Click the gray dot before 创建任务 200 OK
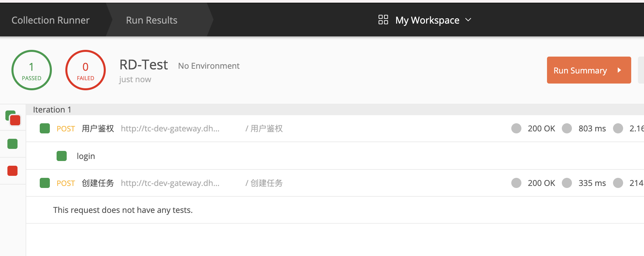Screen dimensions: 644x256 pyautogui.click(x=516, y=183)
